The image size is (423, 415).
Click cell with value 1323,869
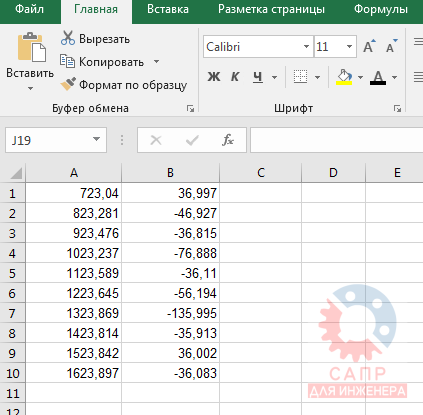tap(74, 313)
